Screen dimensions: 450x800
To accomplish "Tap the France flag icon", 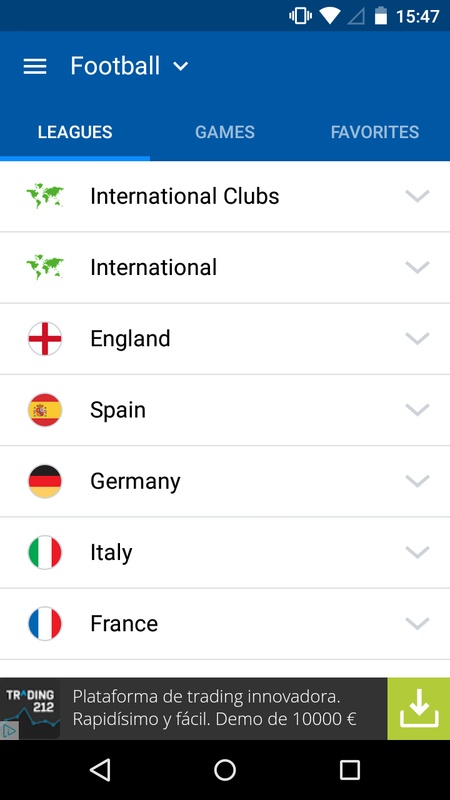I will pos(45,623).
